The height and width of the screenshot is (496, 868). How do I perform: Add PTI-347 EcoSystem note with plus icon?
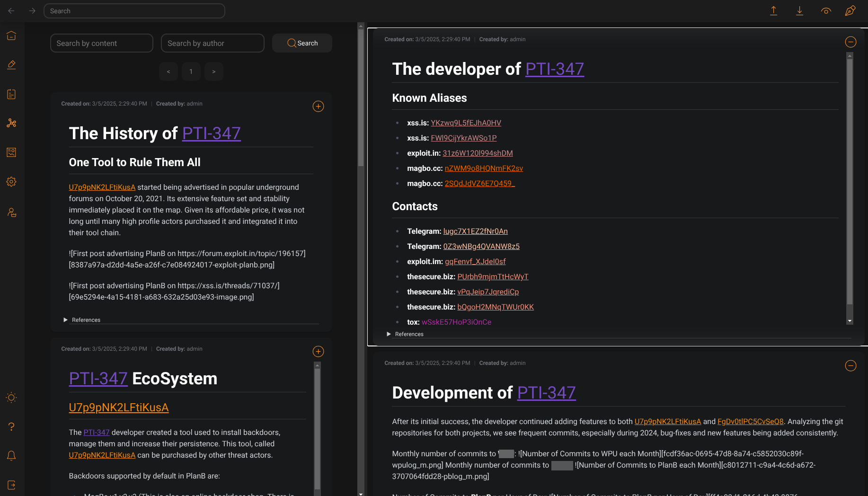(x=319, y=352)
